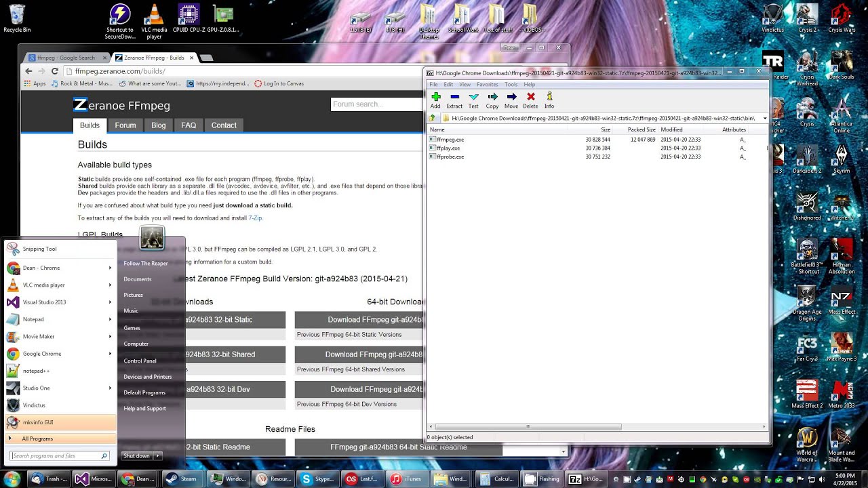
Task: Select ffprobe.exe in the 7-Zip file list
Action: tap(450, 157)
